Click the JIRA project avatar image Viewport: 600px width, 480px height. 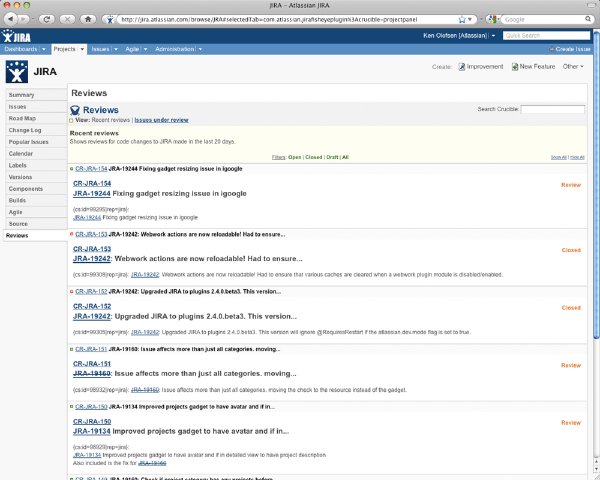(x=16, y=72)
